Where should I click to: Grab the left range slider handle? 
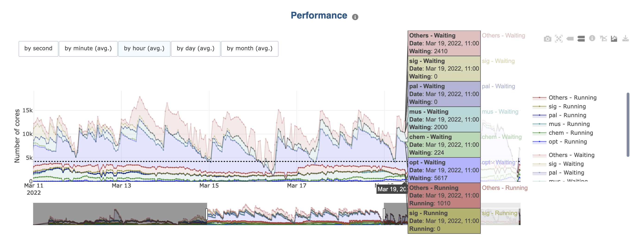(207, 214)
